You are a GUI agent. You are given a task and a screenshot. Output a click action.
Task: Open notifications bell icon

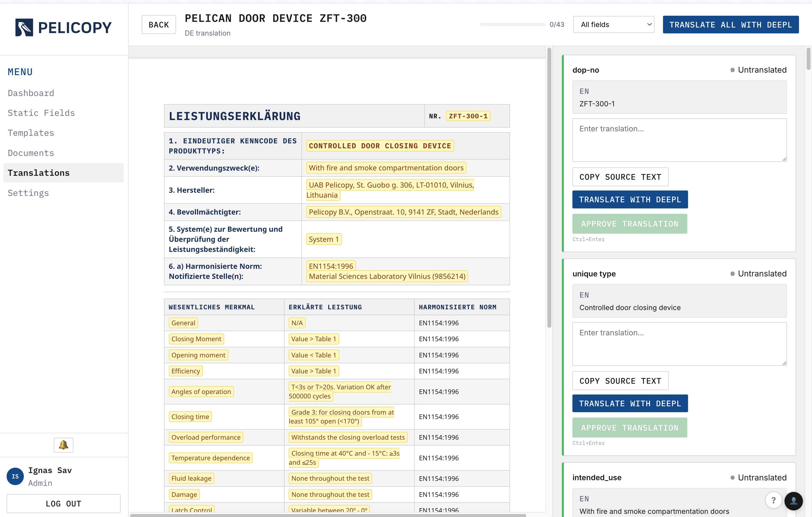pos(63,445)
